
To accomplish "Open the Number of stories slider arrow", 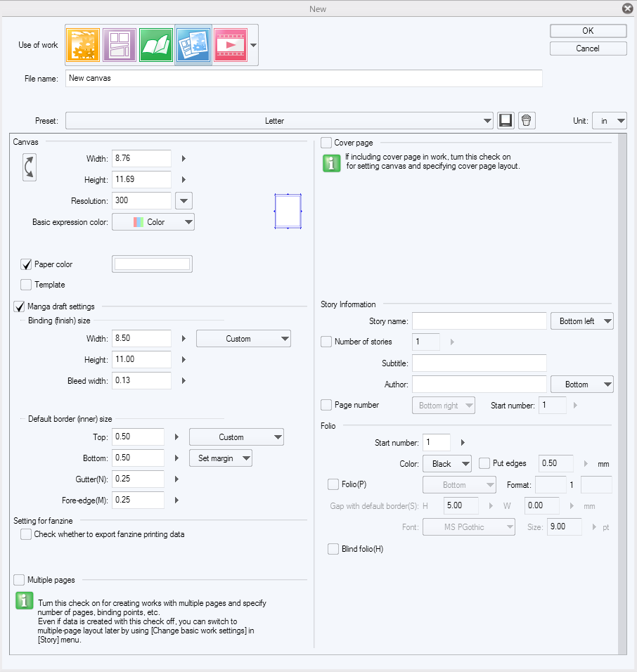I will point(452,342).
